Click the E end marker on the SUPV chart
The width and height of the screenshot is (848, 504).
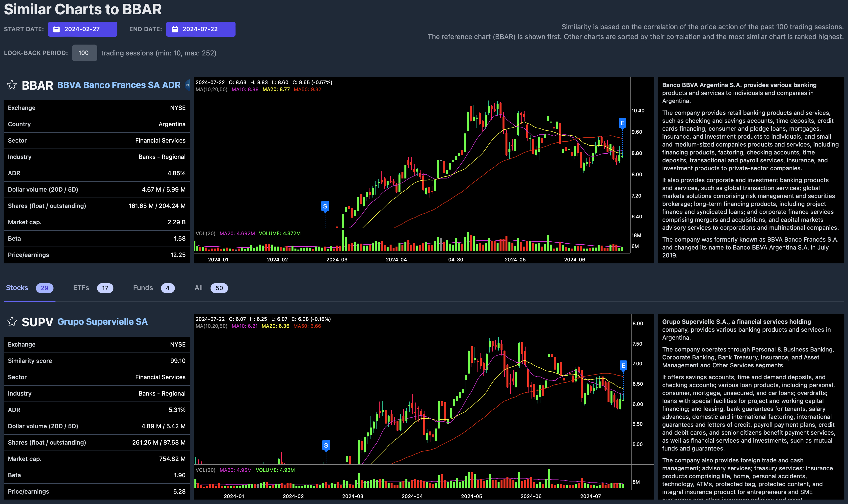(623, 366)
